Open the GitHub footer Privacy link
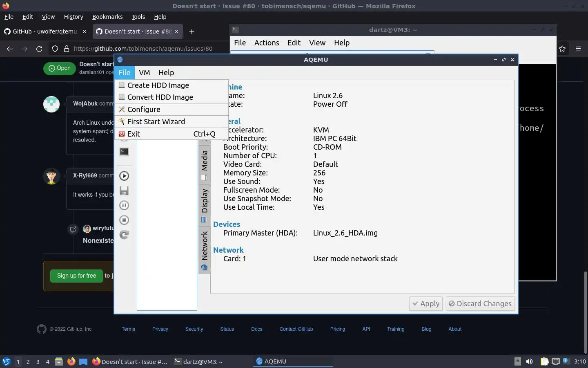This screenshot has height=368, width=588. (x=160, y=329)
